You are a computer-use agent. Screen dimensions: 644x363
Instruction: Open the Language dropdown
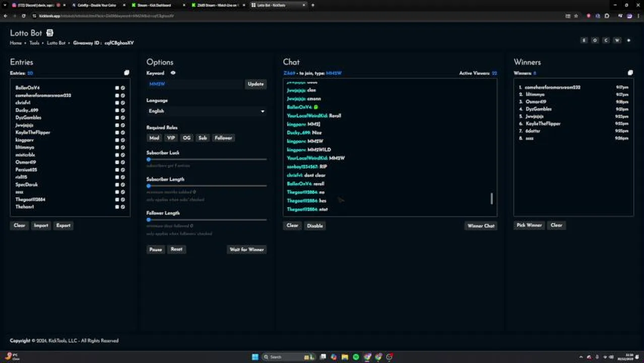(x=206, y=111)
